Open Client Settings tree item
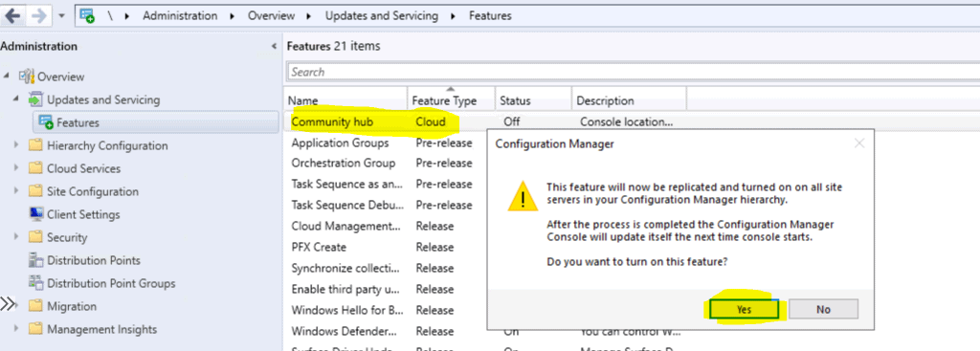Image resolution: width=980 pixels, height=351 pixels. point(83,214)
